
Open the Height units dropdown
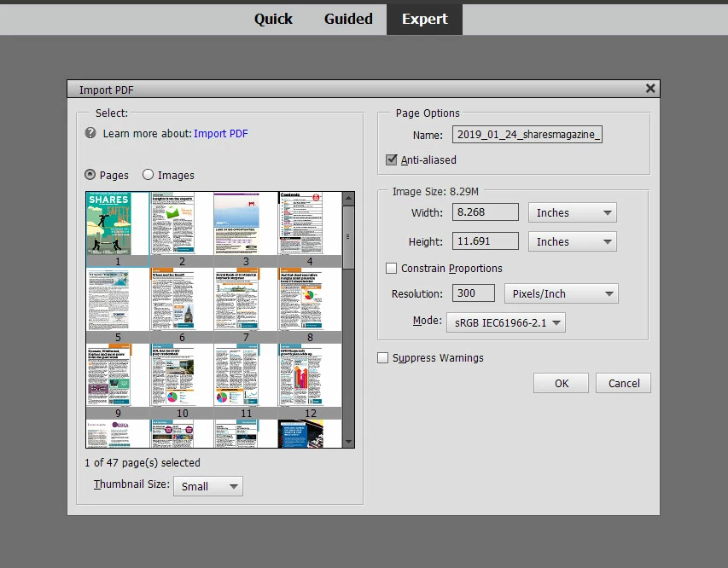coord(573,241)
